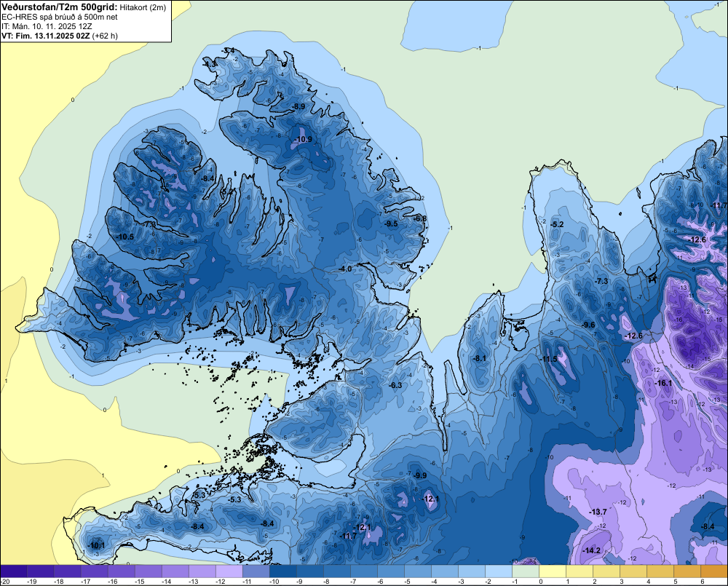The width and height of the screenshot is (728, 586).
Task: Click the legend swatch between -10 and -9
Action: 284,571
